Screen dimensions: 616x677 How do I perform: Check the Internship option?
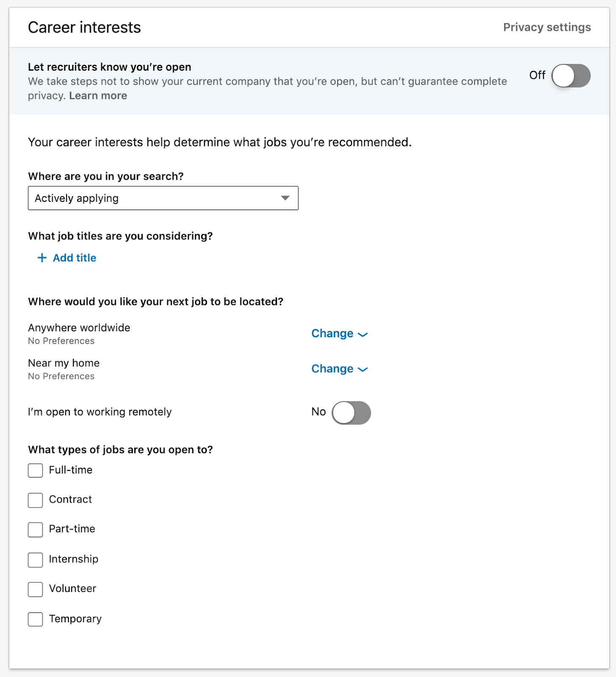36,560
